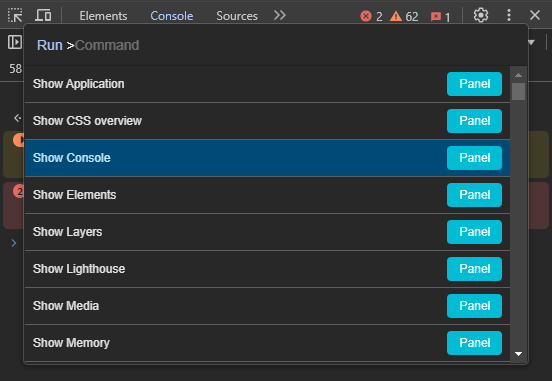Image resolution: width=552 pixels, height=381 pixels.
Task: Activate the inspect element picker icon
Action: [15, 15]
